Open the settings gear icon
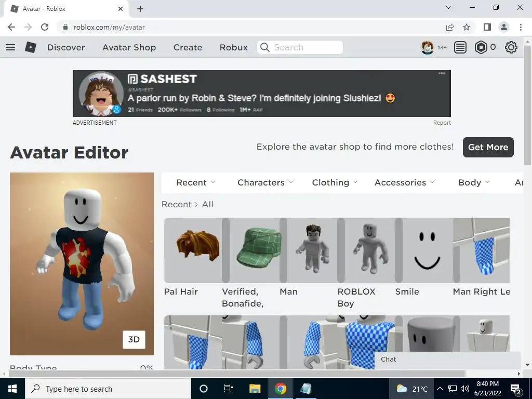The image size is (532, 399). pyautogui.click(x=511, y=47)
